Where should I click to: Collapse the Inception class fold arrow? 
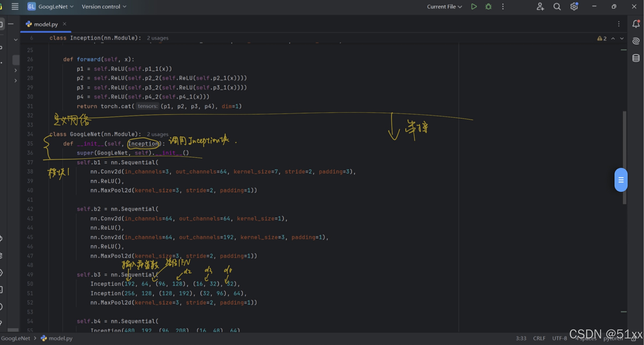tap(16, 40)
